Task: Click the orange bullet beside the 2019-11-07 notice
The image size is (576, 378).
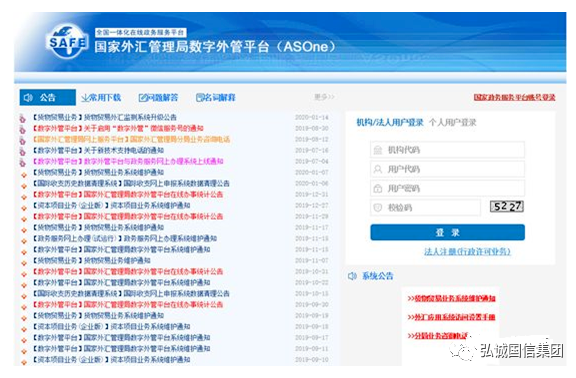Action: (24, 263)
